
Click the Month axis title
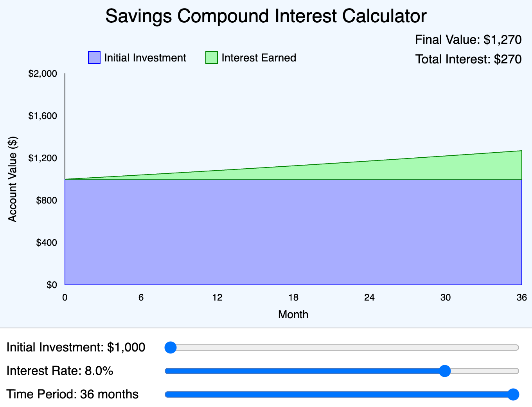[x=293, y=314]
